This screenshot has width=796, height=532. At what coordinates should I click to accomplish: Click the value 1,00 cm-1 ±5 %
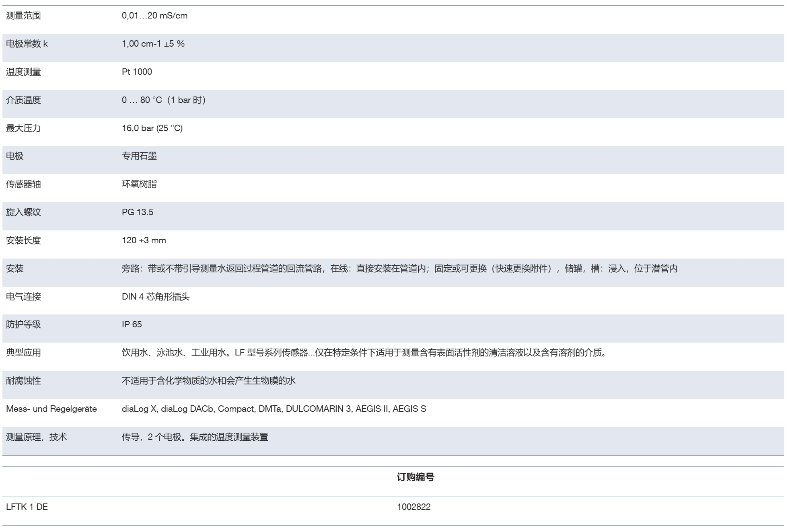(x=153, y=44)
